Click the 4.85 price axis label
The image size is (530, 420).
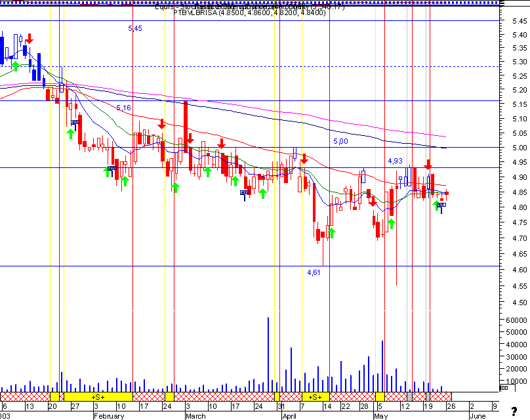point(520,192)
